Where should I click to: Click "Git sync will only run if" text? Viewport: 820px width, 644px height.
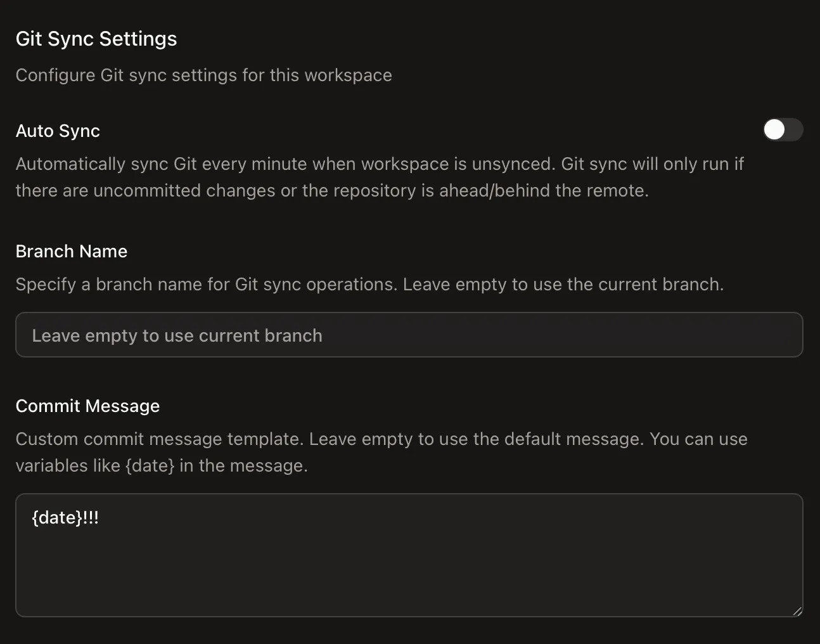652,164
